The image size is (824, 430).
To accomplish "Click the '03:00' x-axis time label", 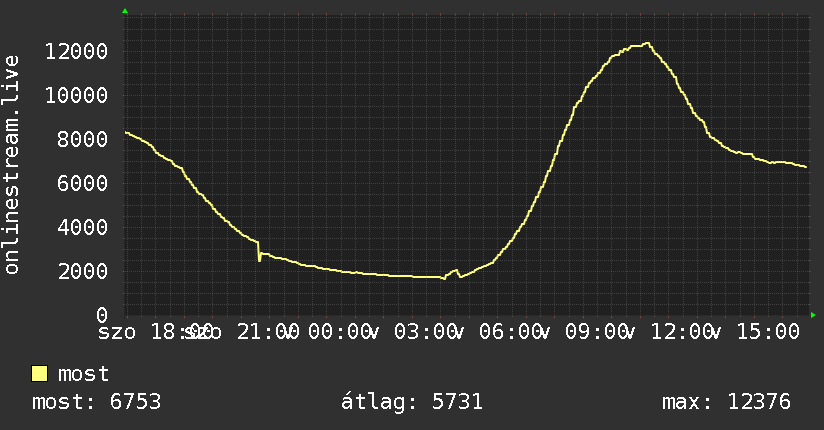I will [425, 332].
